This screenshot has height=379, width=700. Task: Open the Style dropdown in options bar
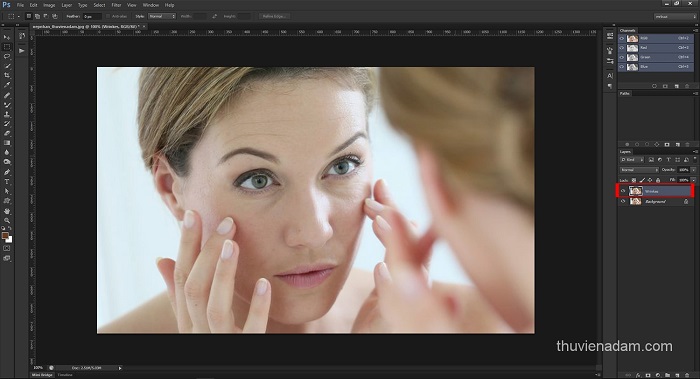tap(162, 16)
